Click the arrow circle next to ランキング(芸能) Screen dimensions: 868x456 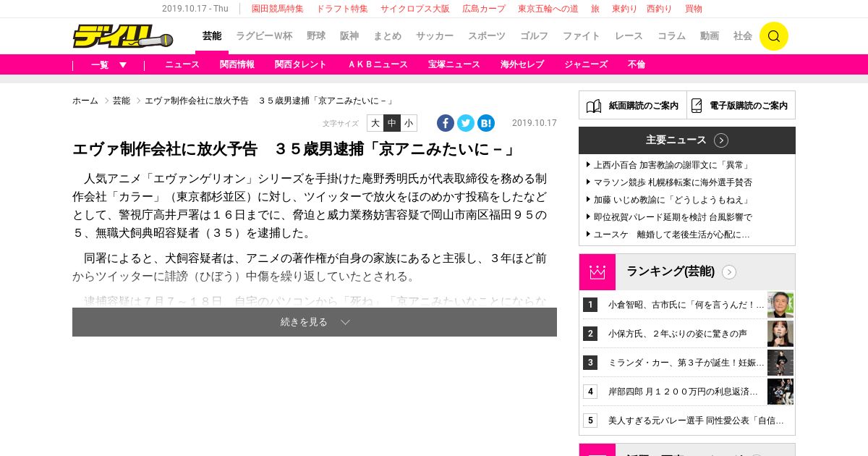pos(729,272)
